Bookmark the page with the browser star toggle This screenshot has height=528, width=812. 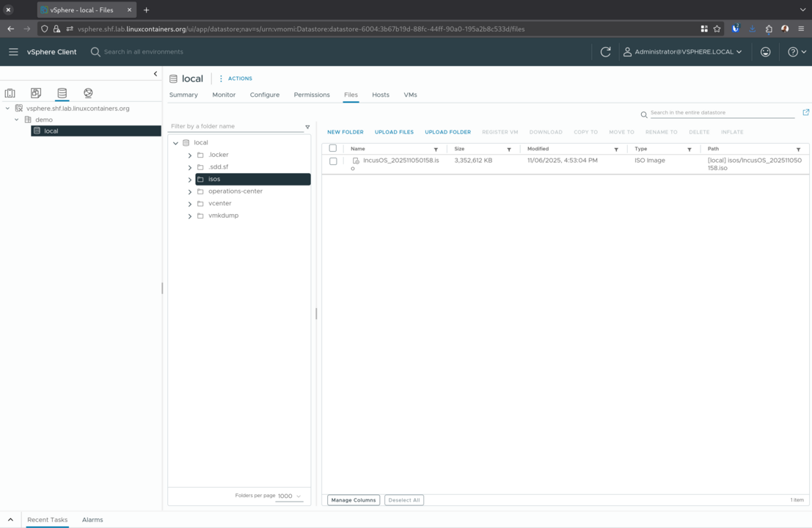point(715,29)
